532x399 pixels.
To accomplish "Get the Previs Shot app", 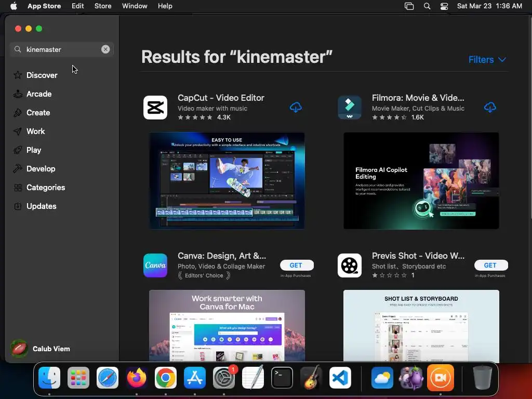I will click(x=490, y=265).
